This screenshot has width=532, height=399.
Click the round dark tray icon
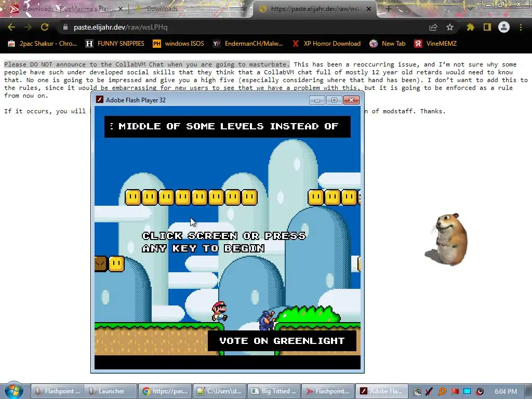coord(480,392)
